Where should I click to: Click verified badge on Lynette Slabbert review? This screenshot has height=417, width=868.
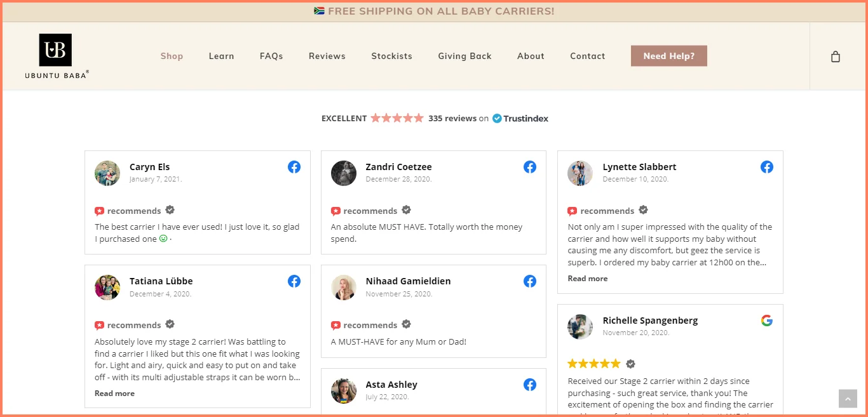coord(643,210)
